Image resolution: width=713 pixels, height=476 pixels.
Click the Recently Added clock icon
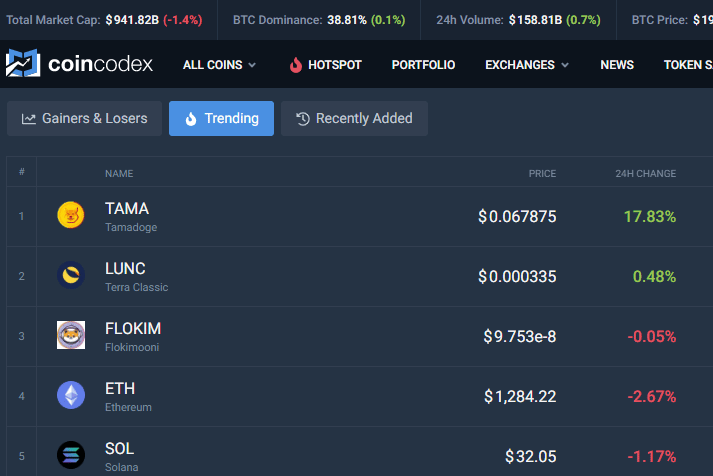(x=303, y=119)
